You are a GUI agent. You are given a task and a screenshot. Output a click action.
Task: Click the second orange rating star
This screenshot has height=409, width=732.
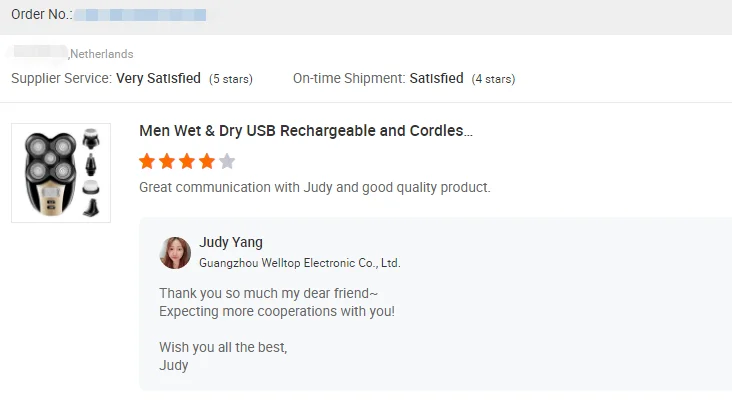167,161
